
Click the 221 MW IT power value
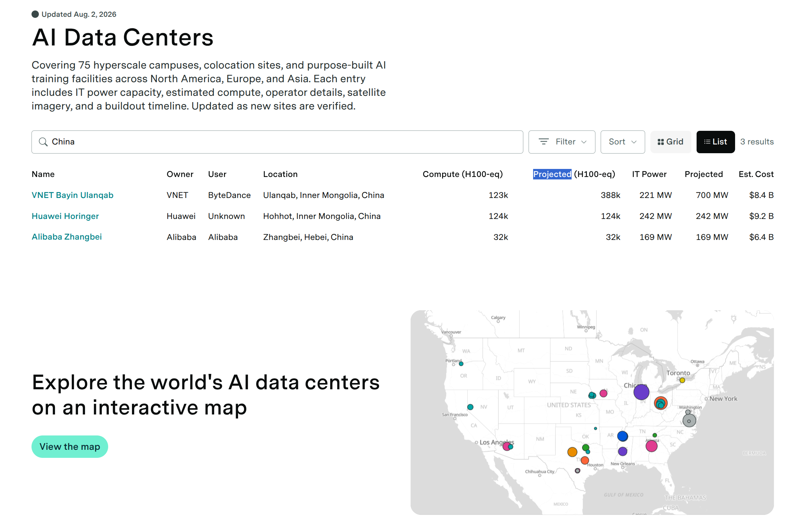[656, 195]
